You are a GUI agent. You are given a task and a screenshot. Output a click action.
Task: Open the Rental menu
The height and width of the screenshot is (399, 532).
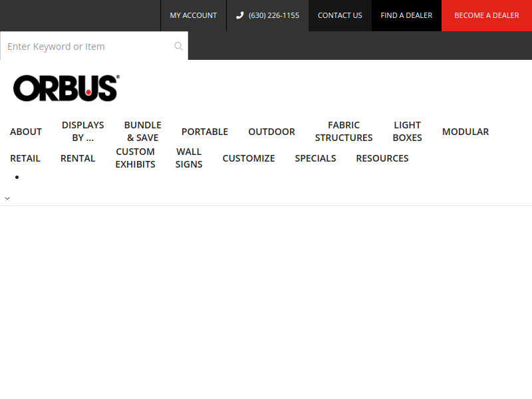[78, 158]
